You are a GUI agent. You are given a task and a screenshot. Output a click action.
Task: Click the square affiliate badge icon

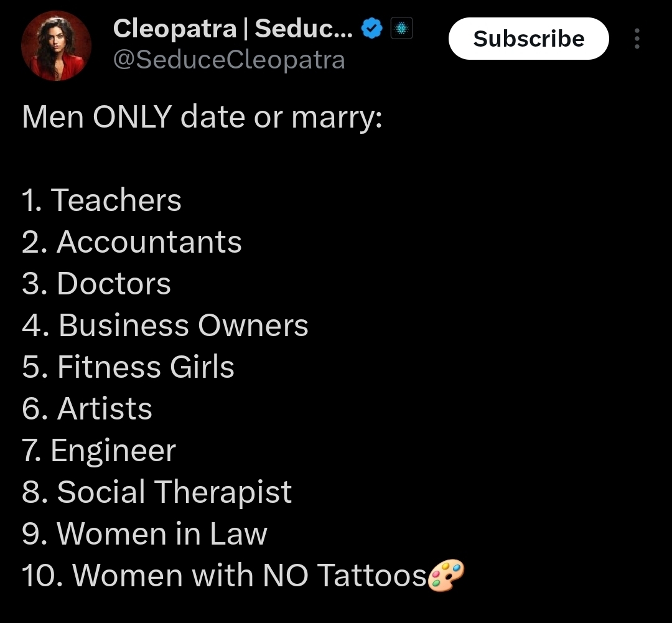tap(401, 29)
